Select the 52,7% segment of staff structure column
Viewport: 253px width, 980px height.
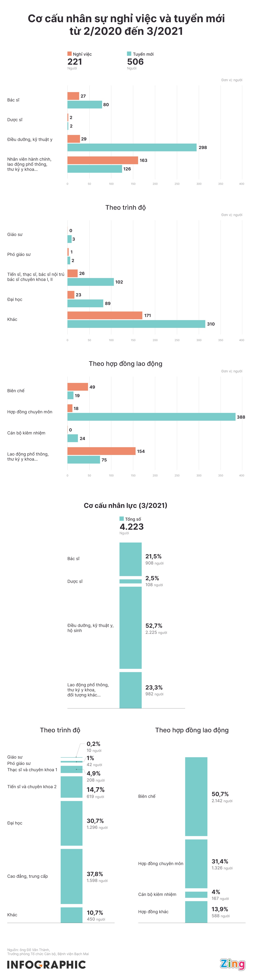point(130,628)
